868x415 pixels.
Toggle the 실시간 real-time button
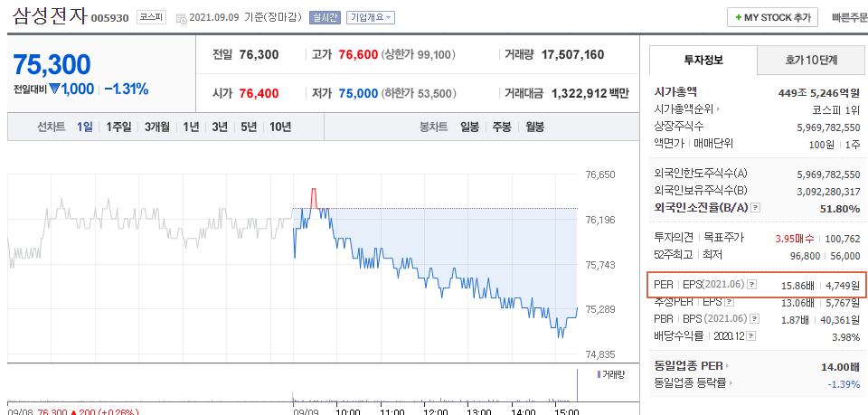click(325, 18)
